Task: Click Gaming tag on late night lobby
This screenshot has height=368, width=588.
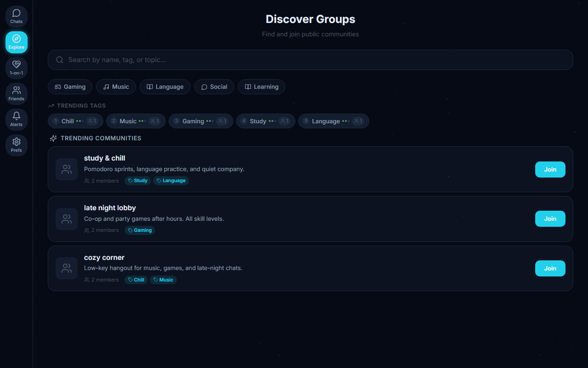Action: (x=140, y=230)
